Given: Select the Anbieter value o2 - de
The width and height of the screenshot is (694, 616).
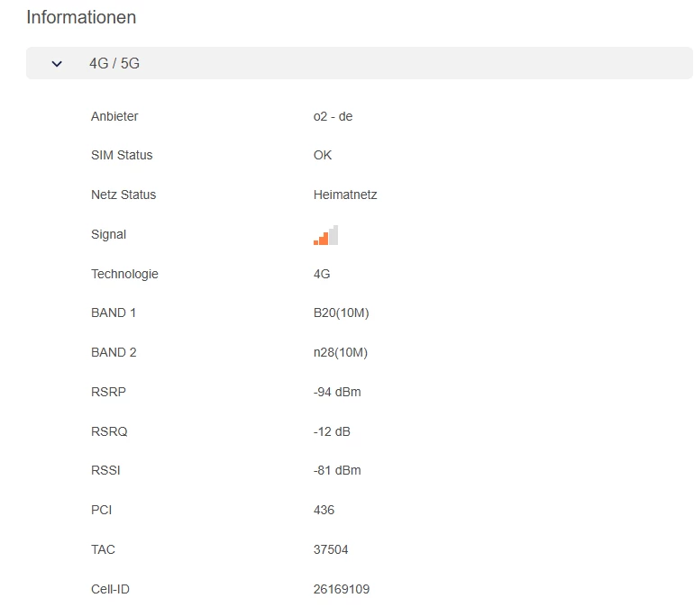Looking at the screenshot, I should tap(333, 116).
